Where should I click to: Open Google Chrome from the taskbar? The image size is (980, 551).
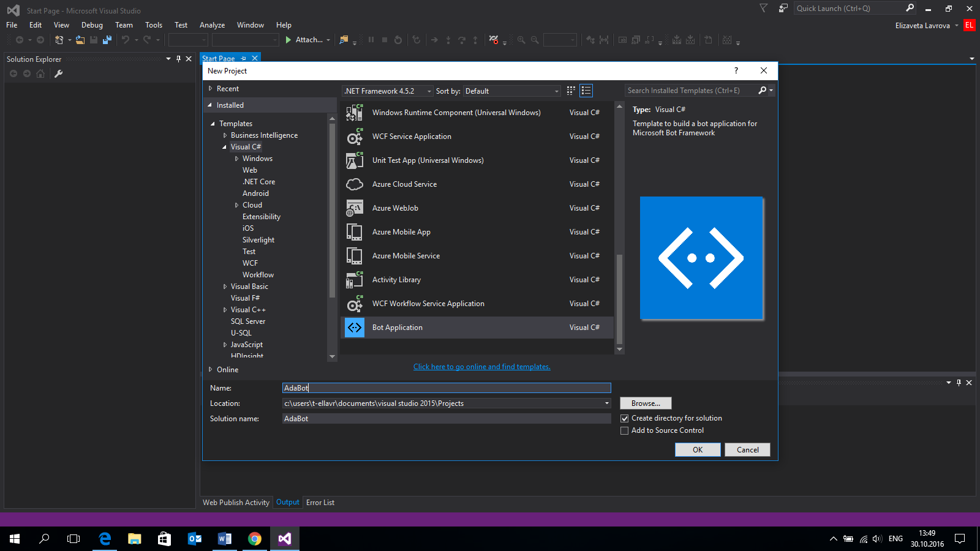pyautogui.click(x=255, y=539)
